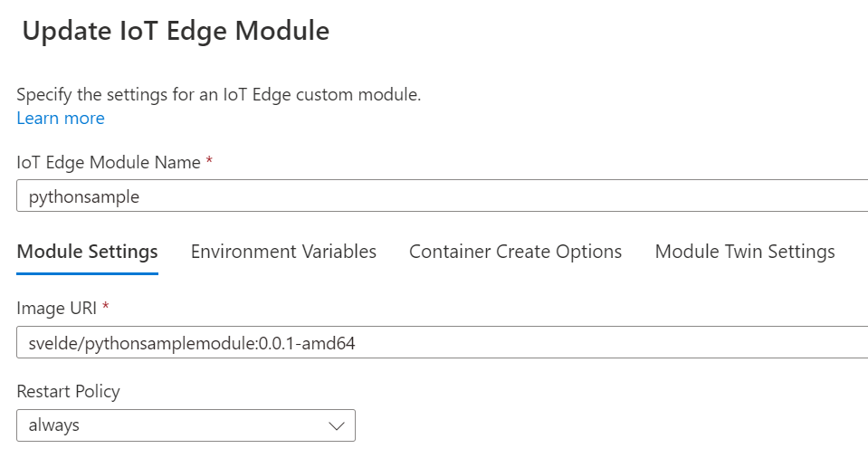Screen dimensions: 868x458
Task: Select the Container Create Options tab
Action: [515, 252]
